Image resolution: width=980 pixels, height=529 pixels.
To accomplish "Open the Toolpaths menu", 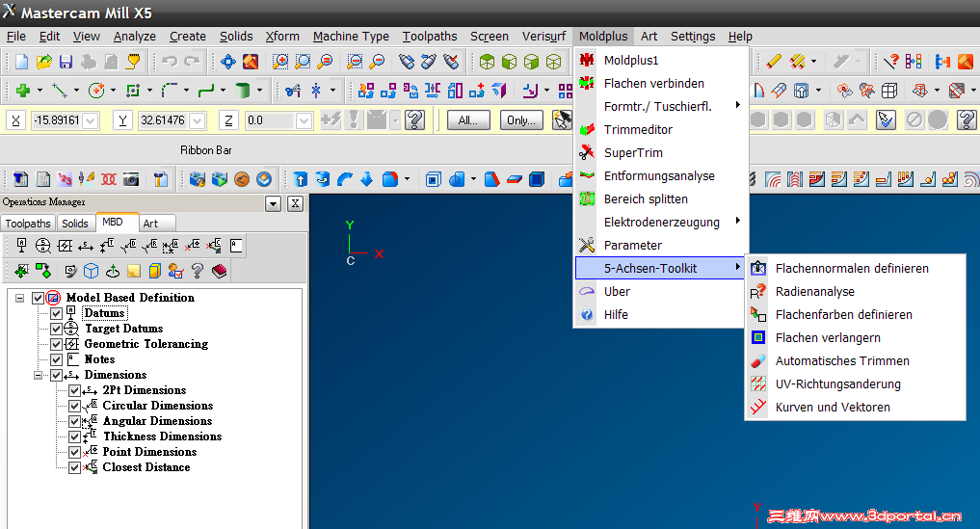I will (430, 37).
